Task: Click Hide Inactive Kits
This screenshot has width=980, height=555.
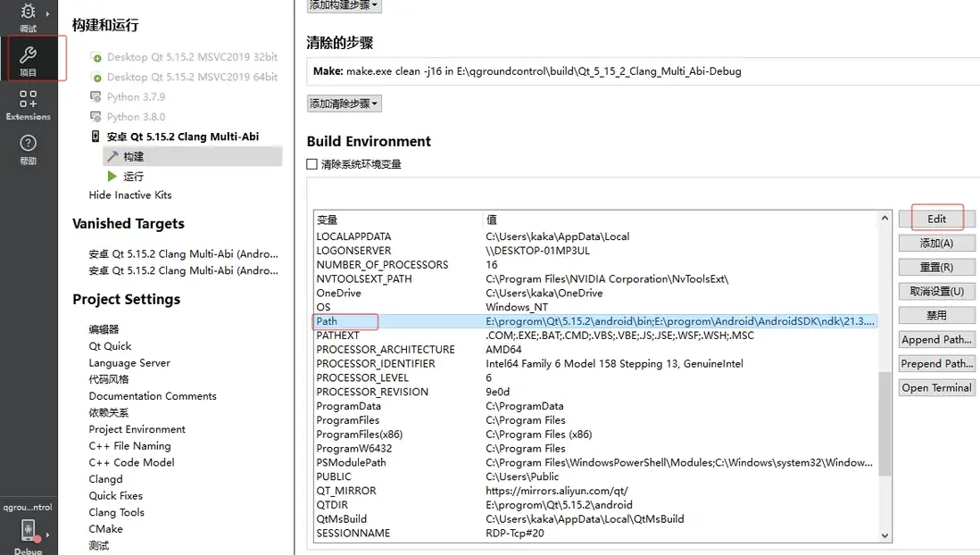Action: [x=130, y=195]
